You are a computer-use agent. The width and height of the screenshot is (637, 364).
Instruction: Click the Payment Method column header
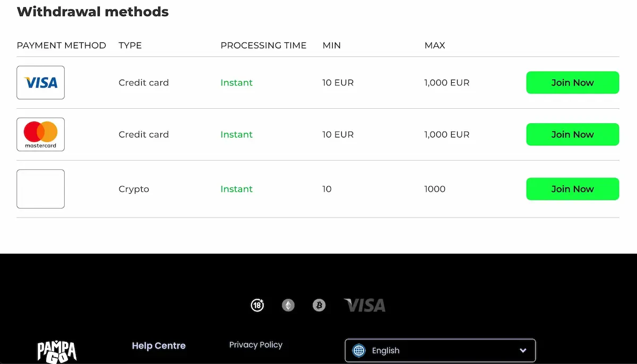click(x=62, y=46)
